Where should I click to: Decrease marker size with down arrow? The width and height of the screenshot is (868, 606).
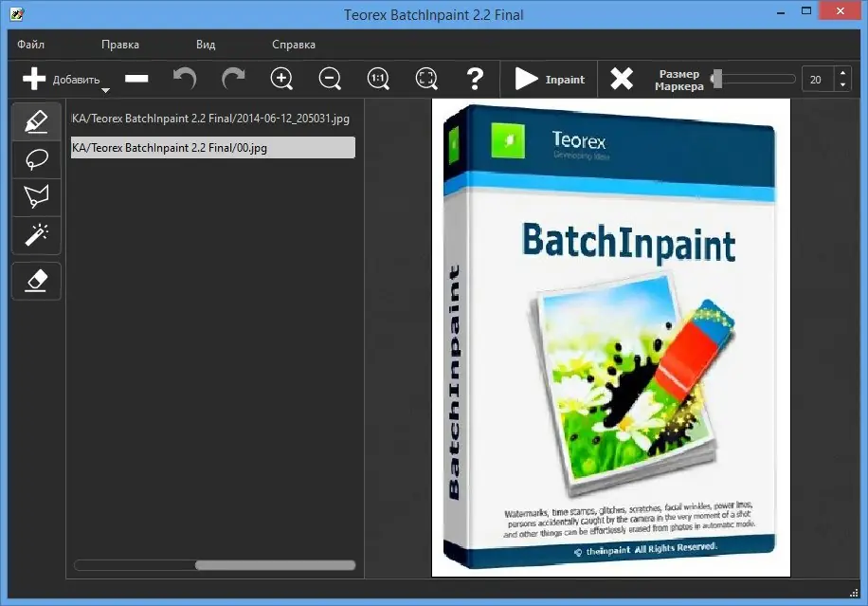pyautogui.click(x=842, y=85)
